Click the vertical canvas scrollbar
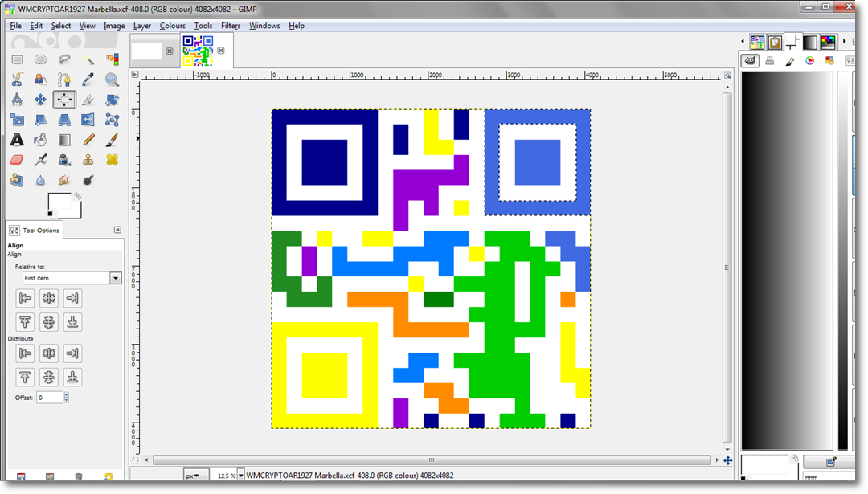The image size is (868, 494). (727, 267)
